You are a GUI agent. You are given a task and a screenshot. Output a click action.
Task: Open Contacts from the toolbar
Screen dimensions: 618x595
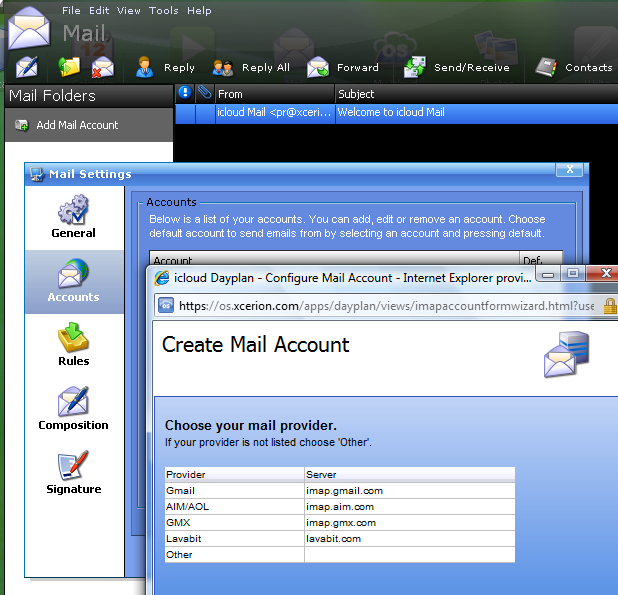point(574,67)
